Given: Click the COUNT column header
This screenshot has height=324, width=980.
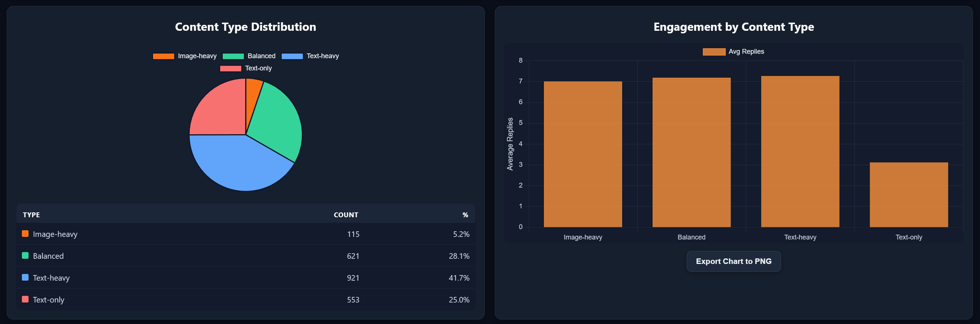Looking at the screenshot, I should [345, 215].
